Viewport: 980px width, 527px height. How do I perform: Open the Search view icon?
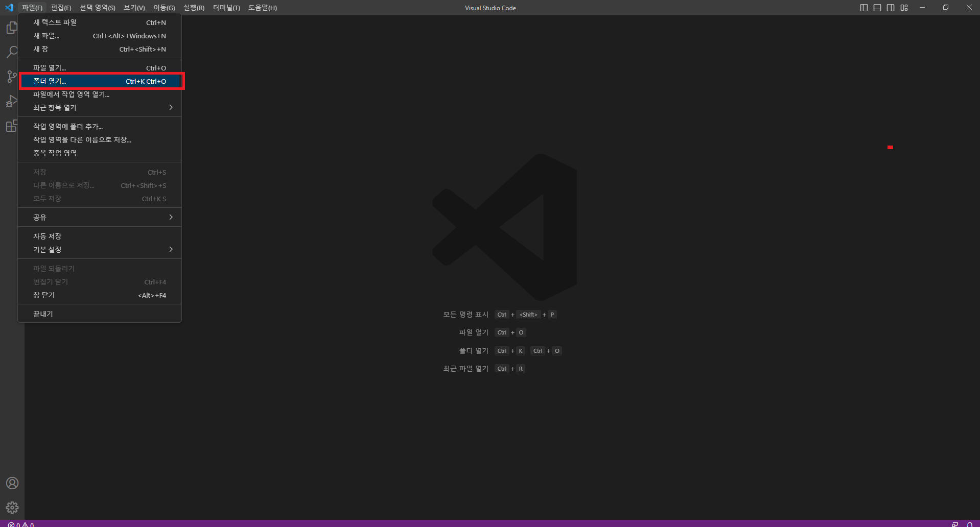tap(12, 52)
